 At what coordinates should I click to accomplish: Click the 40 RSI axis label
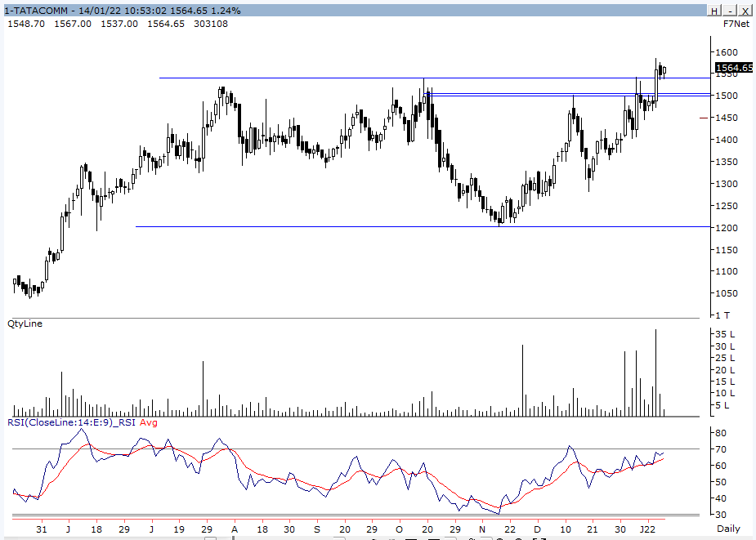(x=721, y=498)
